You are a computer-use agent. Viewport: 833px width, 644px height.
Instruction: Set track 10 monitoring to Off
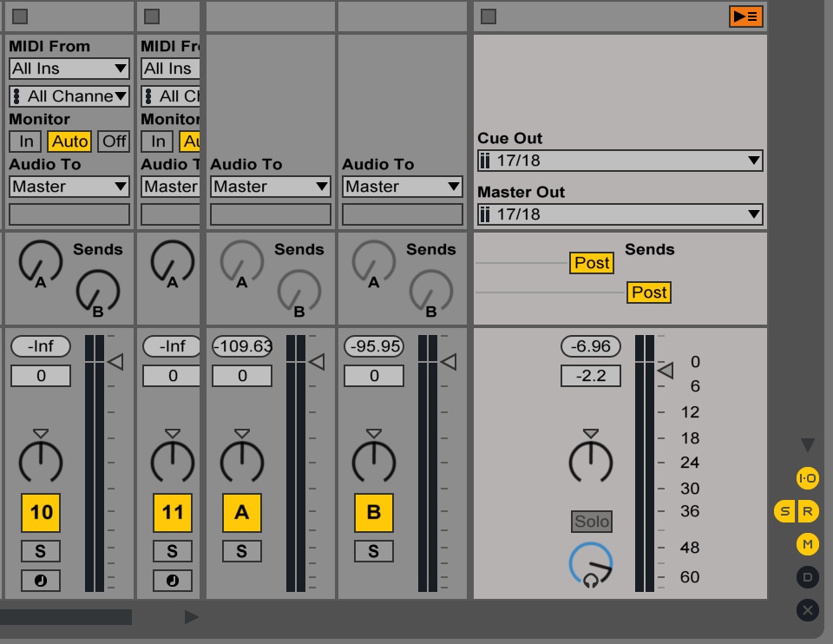(114, 141)
